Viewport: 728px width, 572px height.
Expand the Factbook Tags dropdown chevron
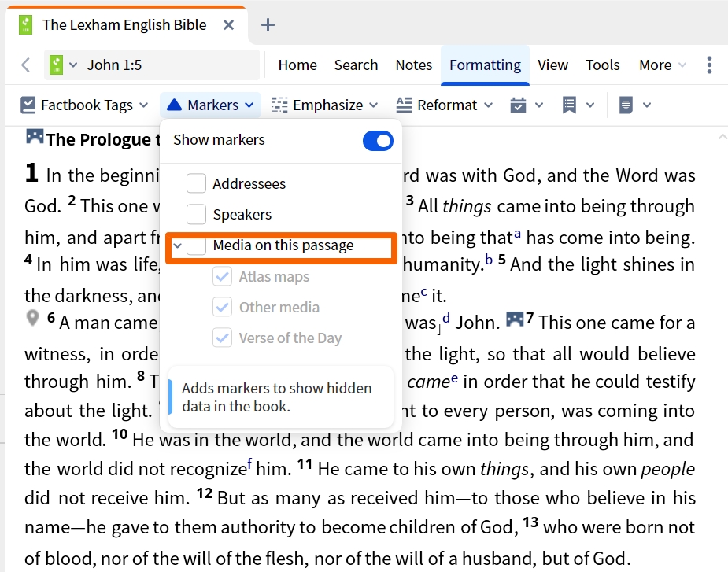(144, 105)
